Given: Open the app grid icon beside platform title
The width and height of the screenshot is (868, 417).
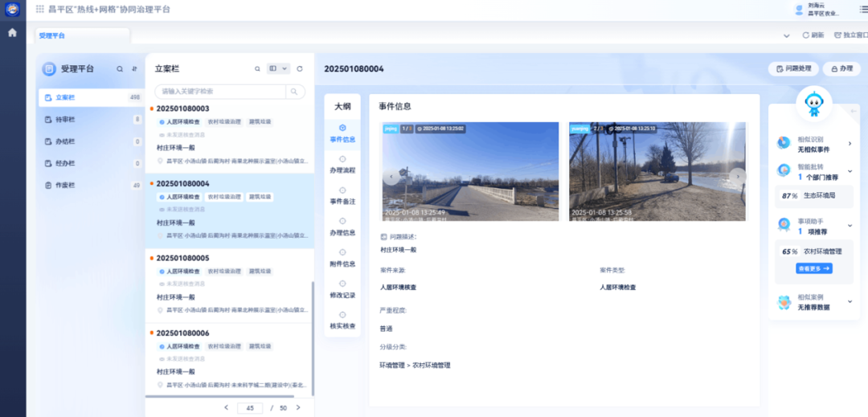Looking at the screenshot, I should coord(40,9).
